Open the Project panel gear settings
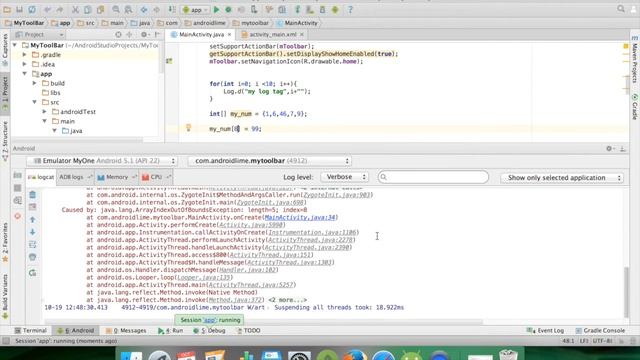 click(x=144, y=35)
